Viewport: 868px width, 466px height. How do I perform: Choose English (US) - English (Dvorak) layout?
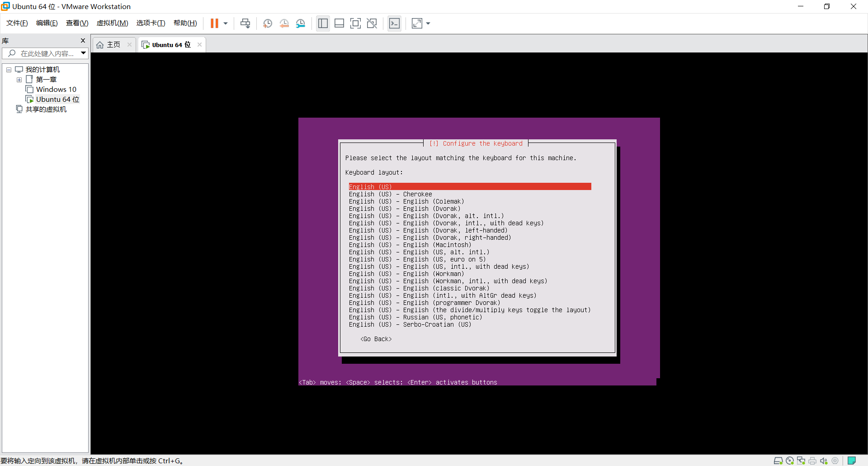tap(405, 209)
